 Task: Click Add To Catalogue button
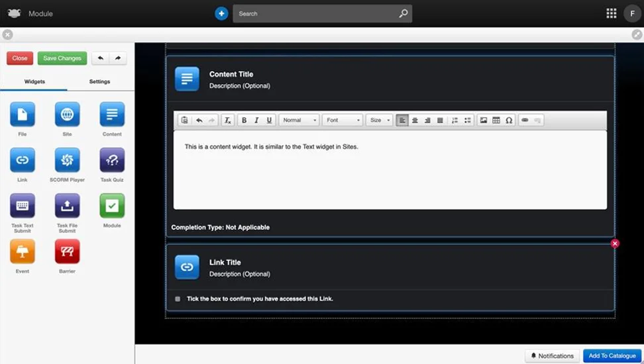612,356
